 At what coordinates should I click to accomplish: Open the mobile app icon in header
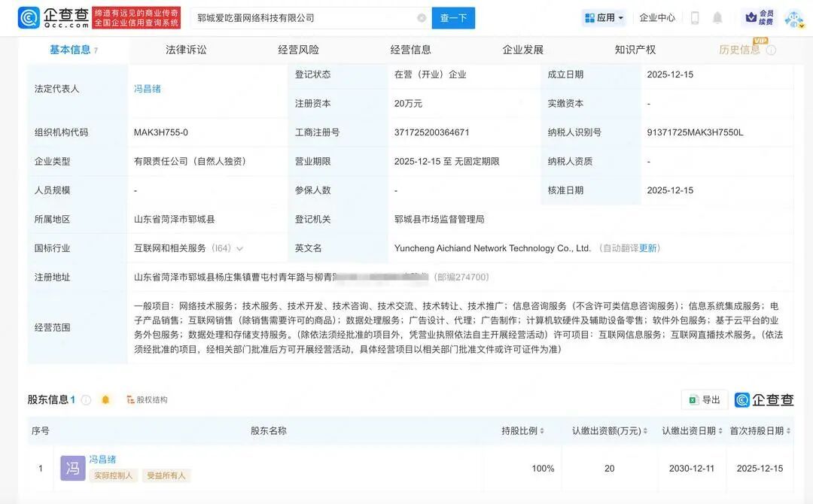[696, 17]
